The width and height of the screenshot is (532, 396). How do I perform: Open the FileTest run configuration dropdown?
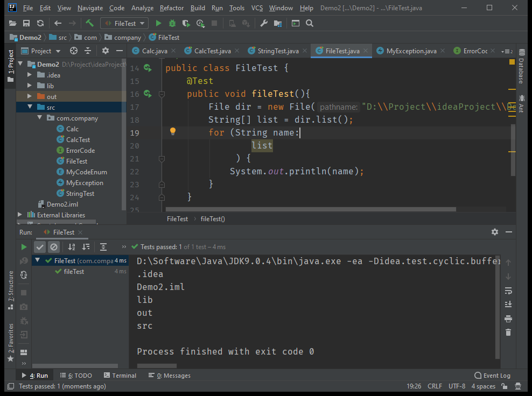click(x=124, y=23)
